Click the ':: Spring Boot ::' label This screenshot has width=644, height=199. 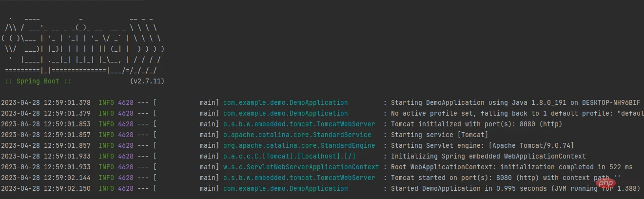point(38,81)
